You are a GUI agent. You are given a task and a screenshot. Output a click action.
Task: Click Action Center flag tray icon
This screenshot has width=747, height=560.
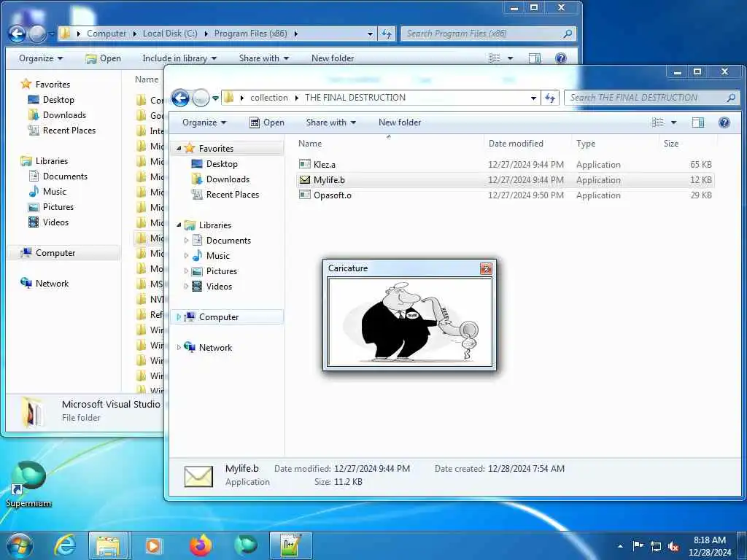(638, 545)
